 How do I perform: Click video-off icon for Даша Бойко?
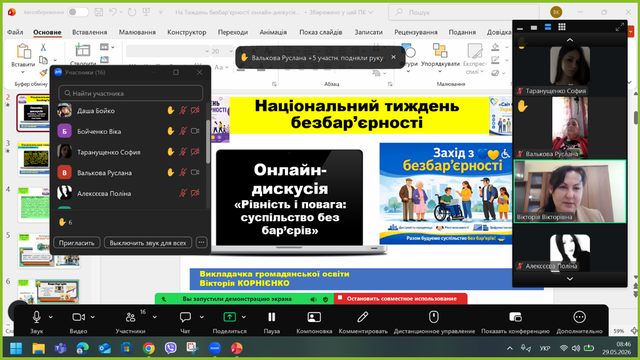pyautogui.click(x=195, y=111)
